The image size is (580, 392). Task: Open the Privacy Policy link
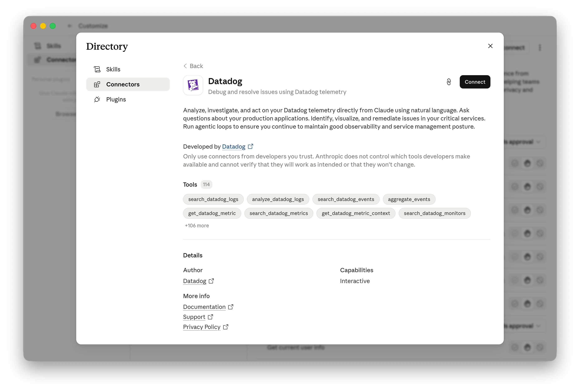click(202, 327)
